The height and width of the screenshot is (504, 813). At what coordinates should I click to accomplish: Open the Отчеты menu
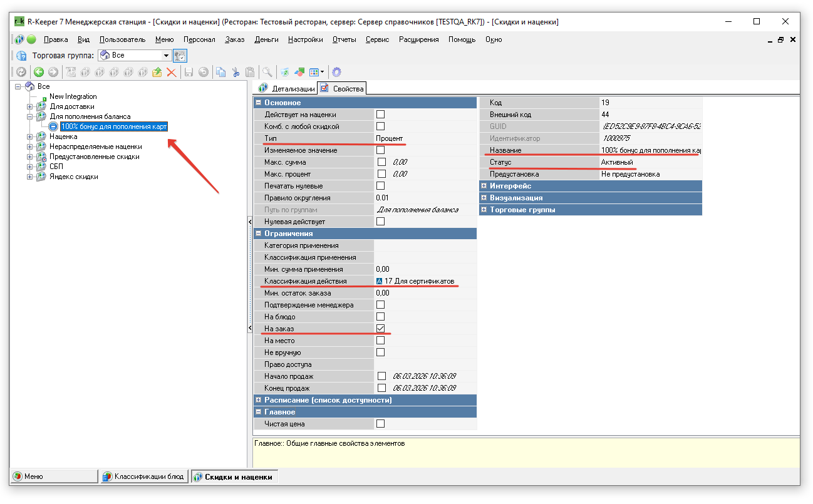[344, 39]
